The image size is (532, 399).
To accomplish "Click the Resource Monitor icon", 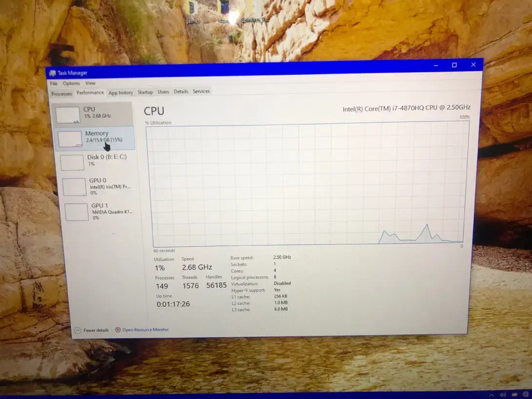I will click(118, 330).
